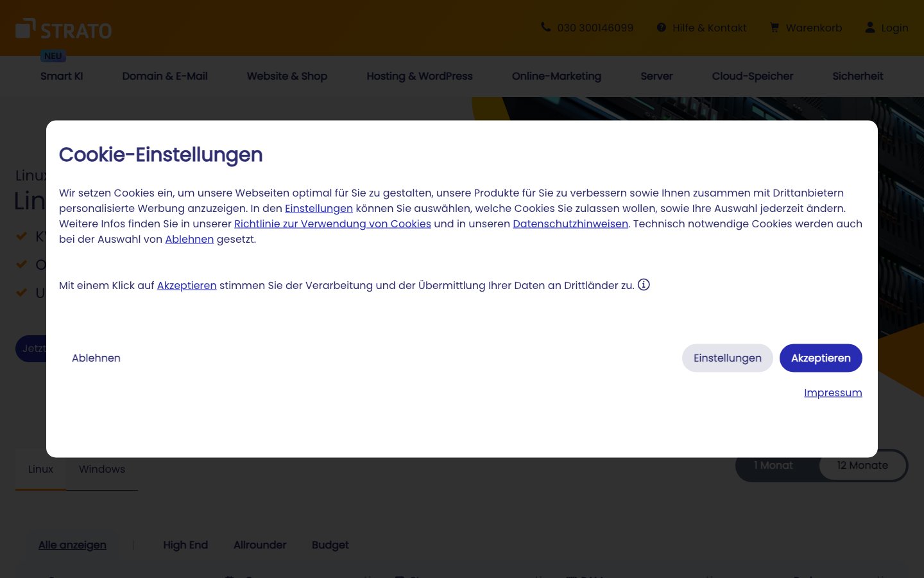Screen dimensions: 924x578
Task: Click inline Akzeptieren link in paragraph
Action: [187, 285]
